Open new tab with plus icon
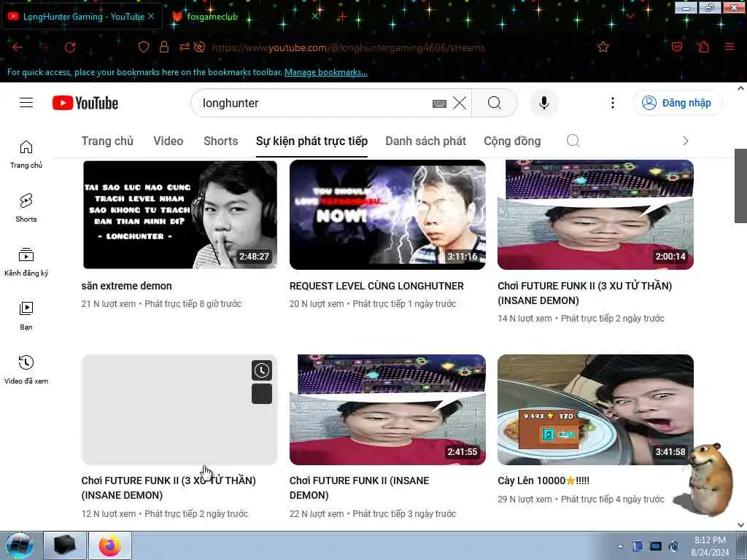Viewport: 747px width, 560px height. [x=342, y=17]
